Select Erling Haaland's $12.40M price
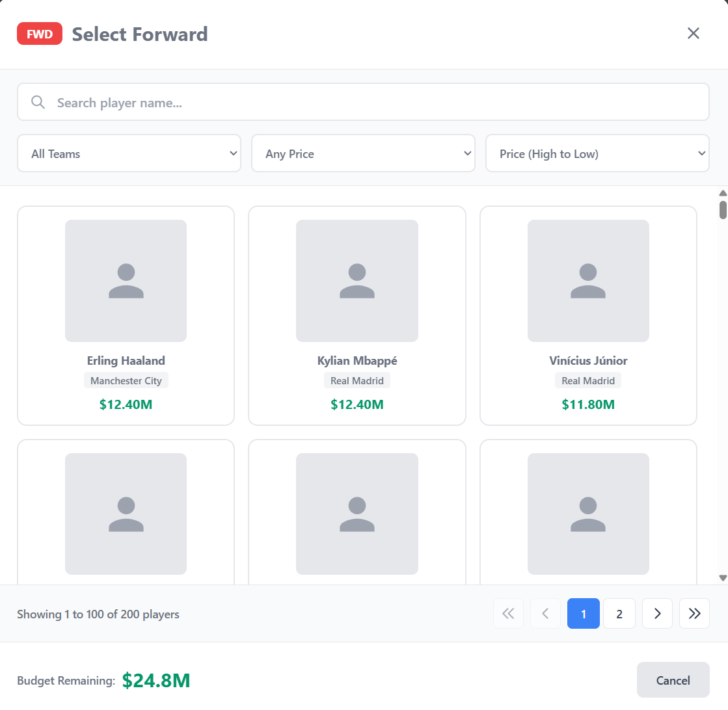This screenshot has height=710, width=728. coord(126,404)
